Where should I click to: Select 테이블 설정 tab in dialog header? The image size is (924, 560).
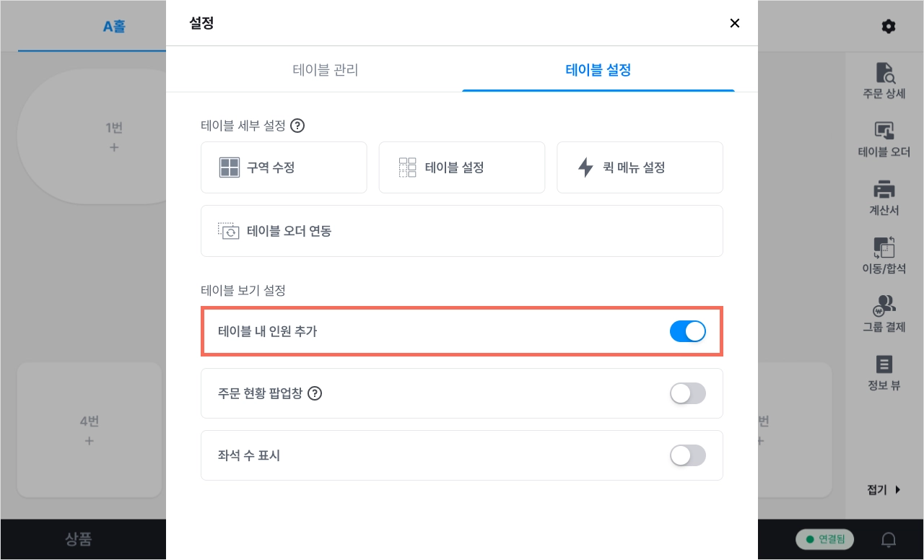pyautogui.click(x=598, y=70)
